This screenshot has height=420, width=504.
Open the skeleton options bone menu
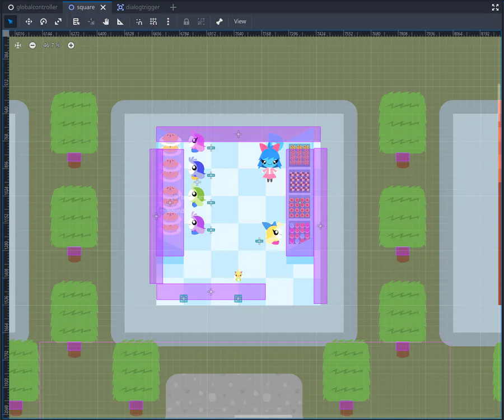tap(219, 21)
